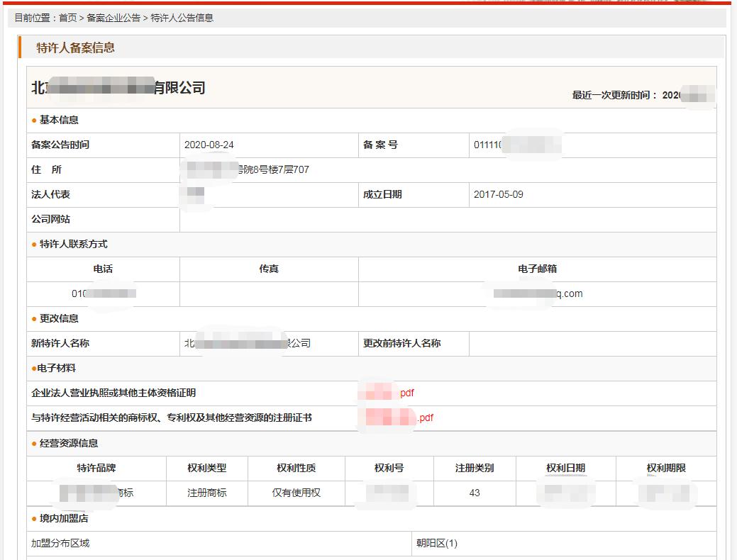The height and width of the screenshot is (560, 737).
Task: Click the orange bullet beside 境内加盟店
Action: (x=34, y=519)
